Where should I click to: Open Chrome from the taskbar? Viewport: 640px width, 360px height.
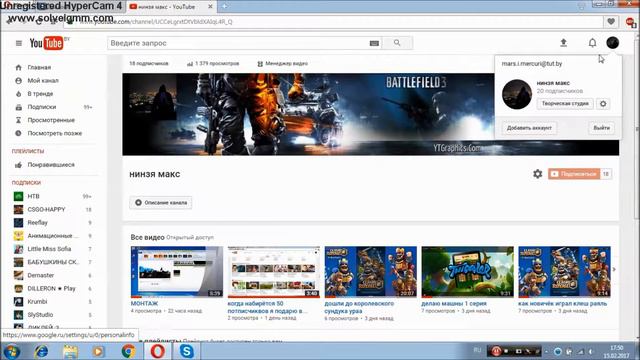[128, 351]
